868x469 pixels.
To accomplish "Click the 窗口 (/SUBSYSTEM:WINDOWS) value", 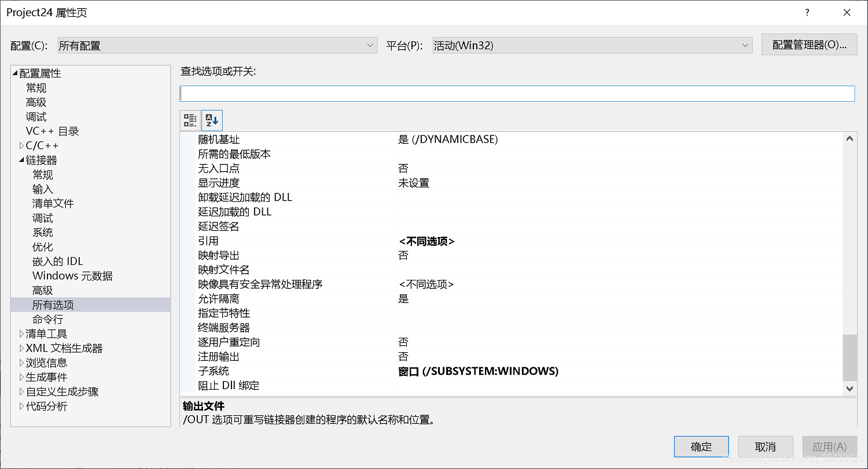I will point(479,371).
